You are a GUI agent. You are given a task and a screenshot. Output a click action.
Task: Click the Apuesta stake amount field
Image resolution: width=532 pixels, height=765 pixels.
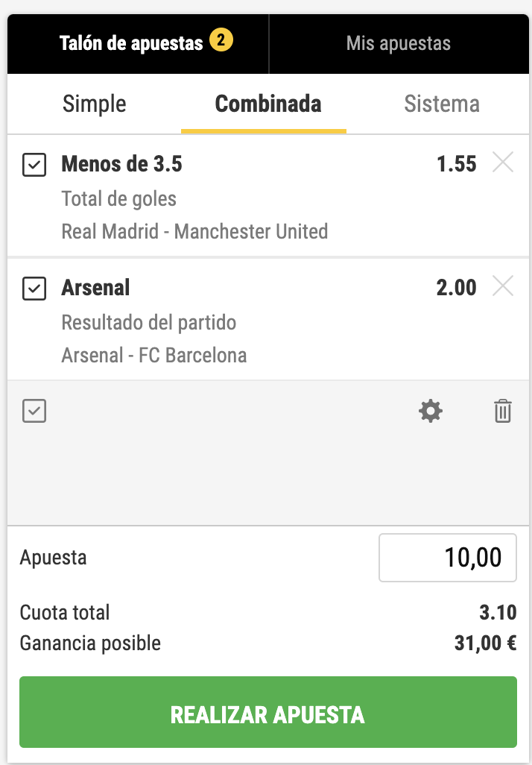(x=447, y=557)
